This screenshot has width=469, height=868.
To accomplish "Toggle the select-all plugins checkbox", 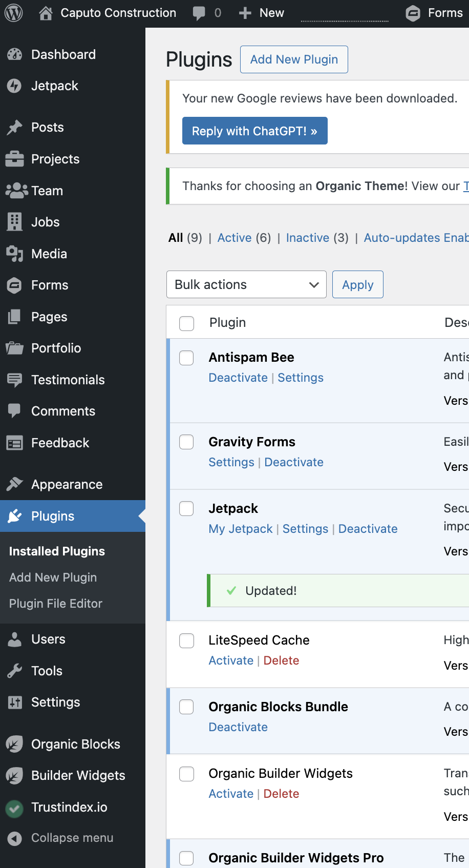I will (x=186, y=323).
